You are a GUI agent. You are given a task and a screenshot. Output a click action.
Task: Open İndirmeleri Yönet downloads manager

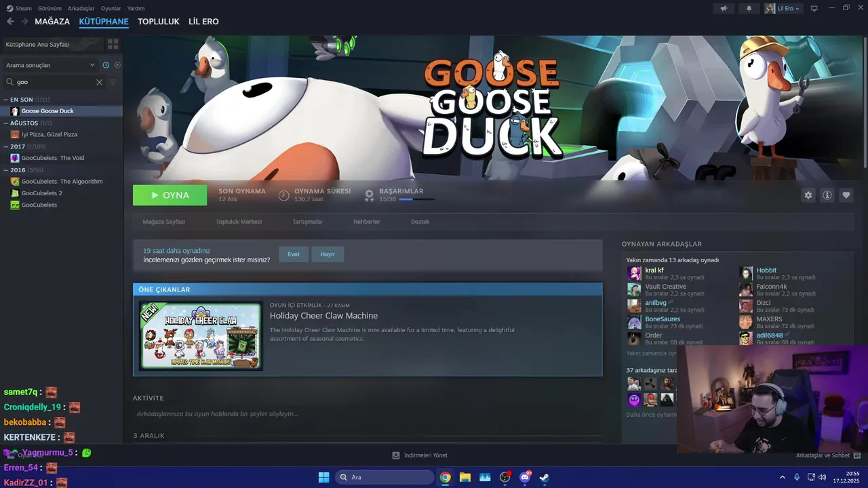[x=420, y=455]
